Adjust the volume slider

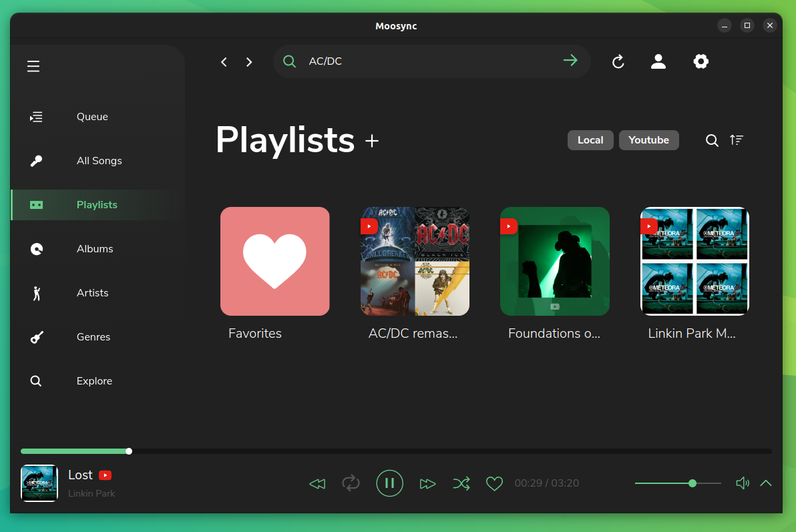click(692, 483)
